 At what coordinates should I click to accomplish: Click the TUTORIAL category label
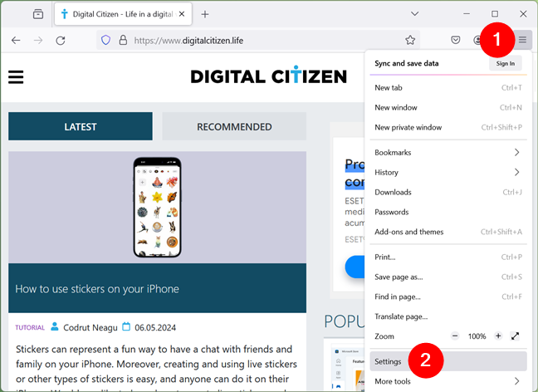coord(30,327)
